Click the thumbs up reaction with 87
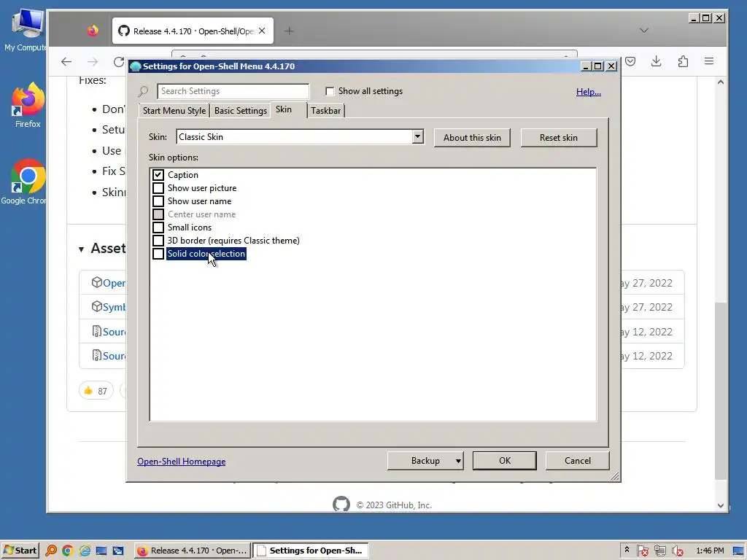 [x=96, y=391]
